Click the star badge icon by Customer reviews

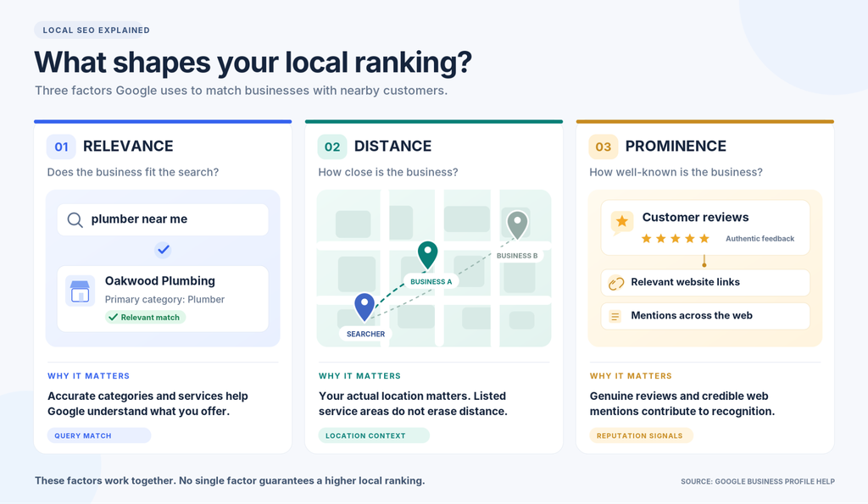pos(622,222)
